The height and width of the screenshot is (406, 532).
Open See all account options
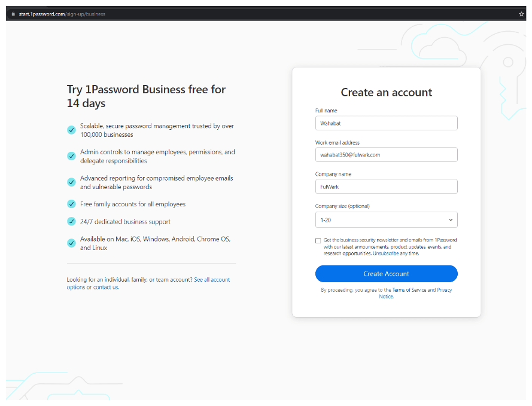coord(212,279)
